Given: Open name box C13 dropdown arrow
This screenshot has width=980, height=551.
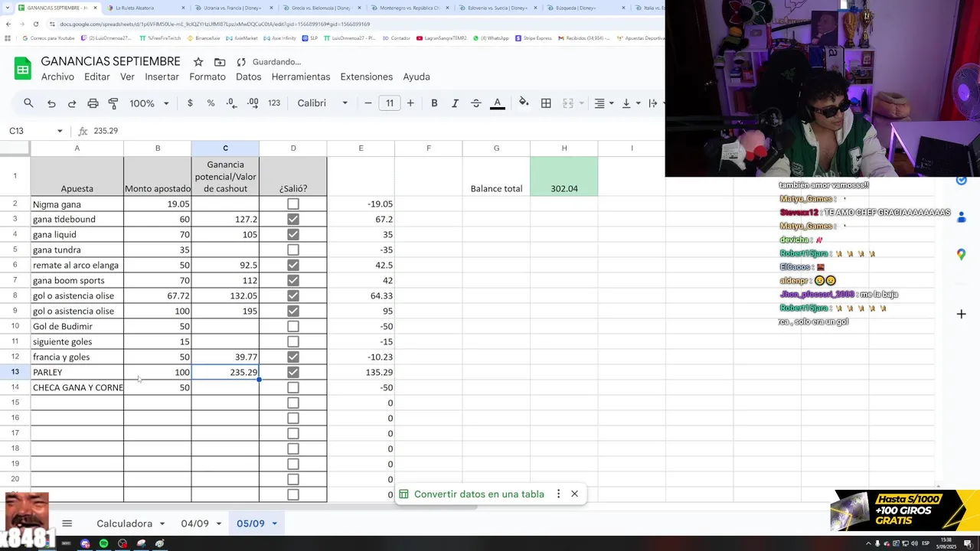Looking at the screenshot, I should coord(59,131).
